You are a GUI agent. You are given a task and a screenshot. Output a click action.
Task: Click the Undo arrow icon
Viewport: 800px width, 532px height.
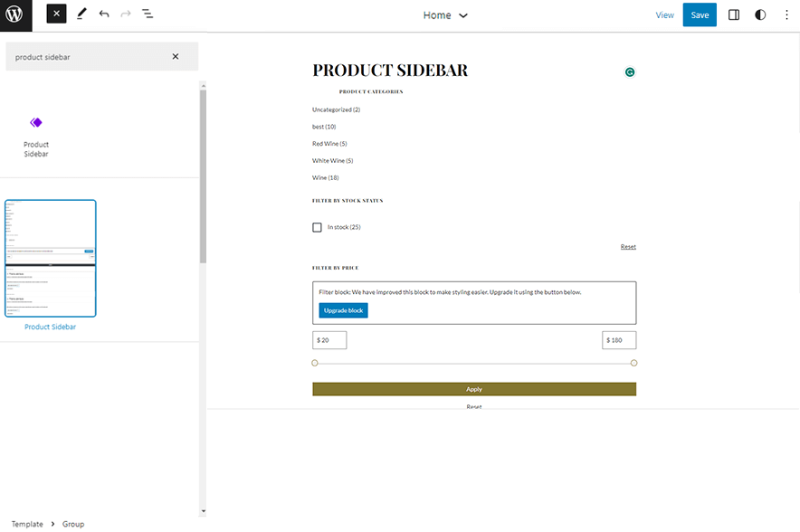tap(102, 14)
